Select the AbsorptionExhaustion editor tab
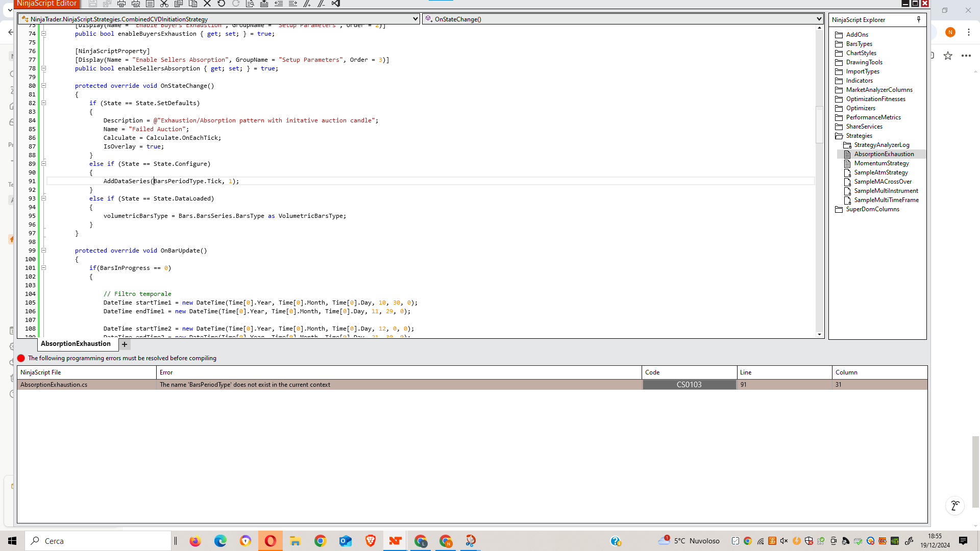 [x=76, y=344]
